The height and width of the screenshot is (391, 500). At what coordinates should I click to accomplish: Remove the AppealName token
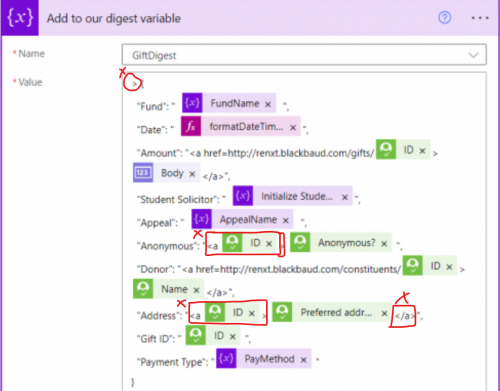(x=286, y=220)
